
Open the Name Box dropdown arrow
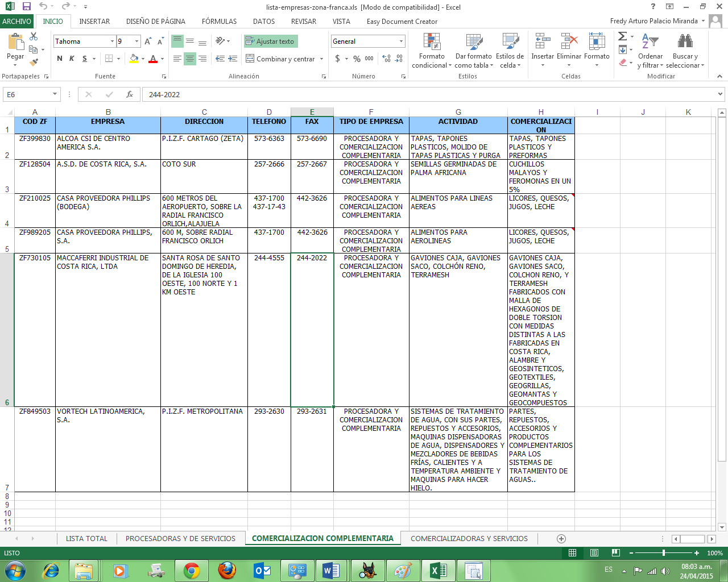pyautogui.click(x=55, y=94)
